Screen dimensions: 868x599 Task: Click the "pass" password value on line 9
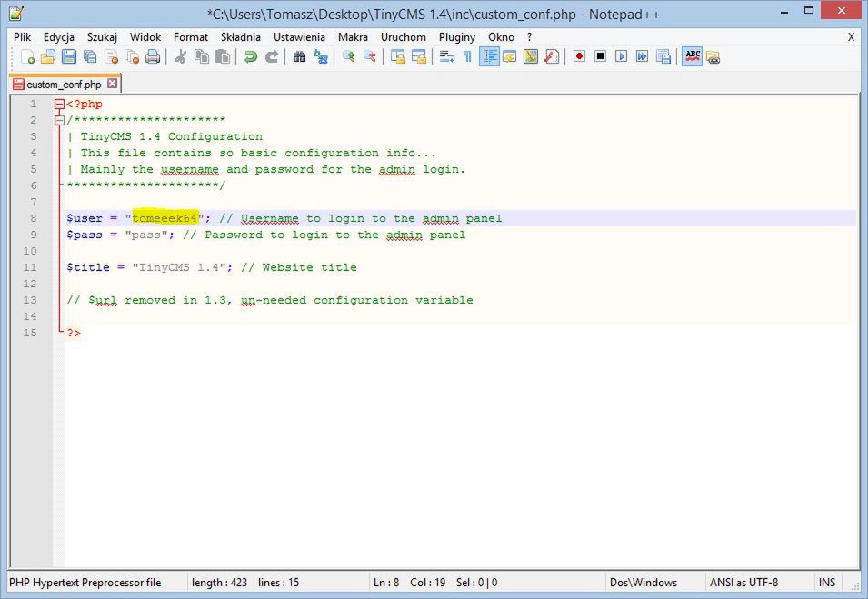(146, 235)
